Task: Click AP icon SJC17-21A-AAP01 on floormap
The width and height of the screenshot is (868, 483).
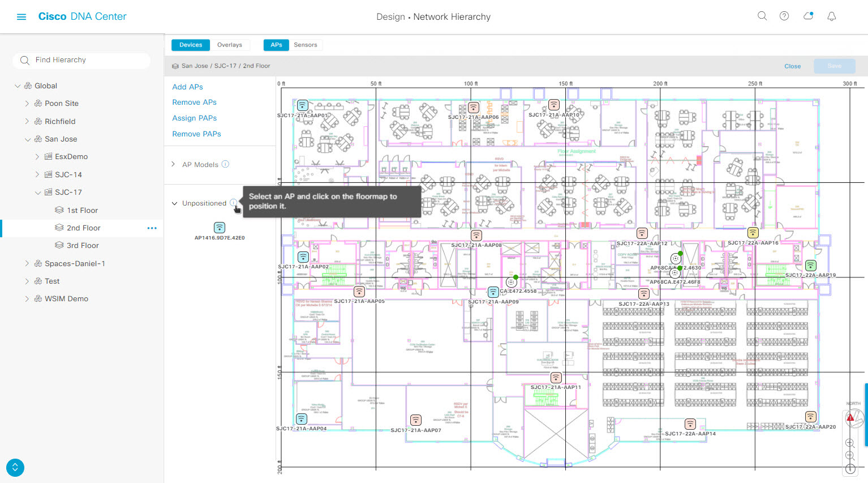Action: 303,105
